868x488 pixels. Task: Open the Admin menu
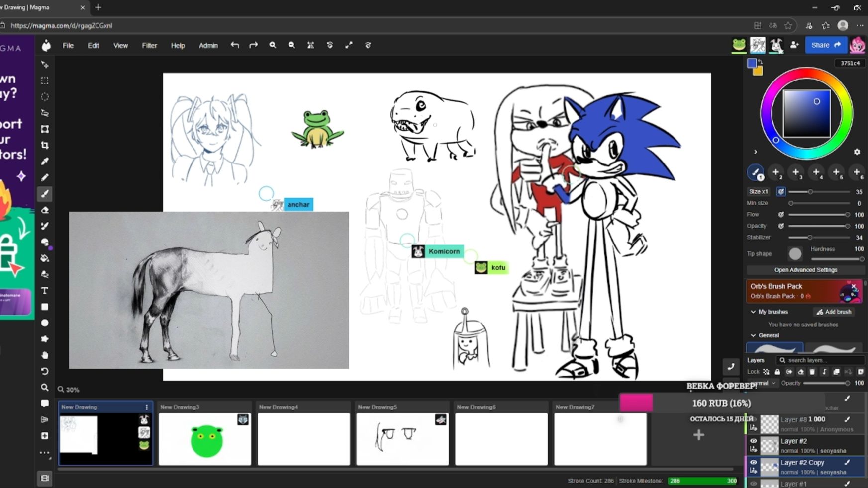click(208, 45)
